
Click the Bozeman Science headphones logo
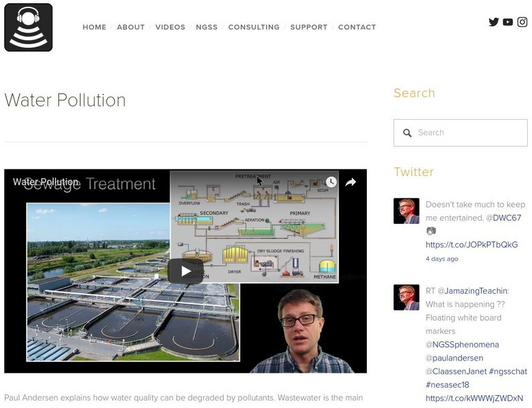point(29,27)
